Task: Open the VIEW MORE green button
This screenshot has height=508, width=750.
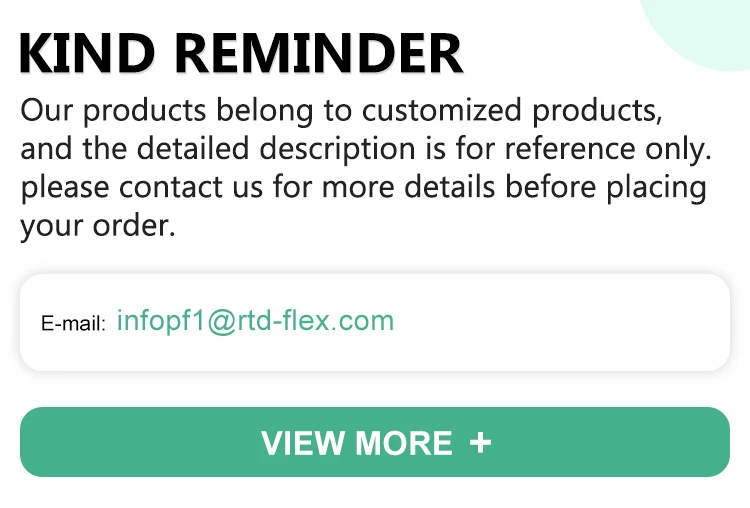Action: click(x=375, y=442)
